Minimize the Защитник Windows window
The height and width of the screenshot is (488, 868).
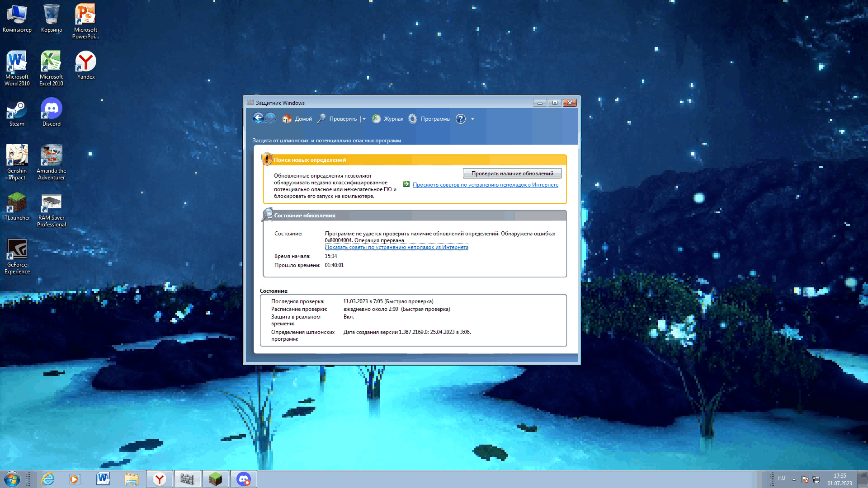pos(540,103)
